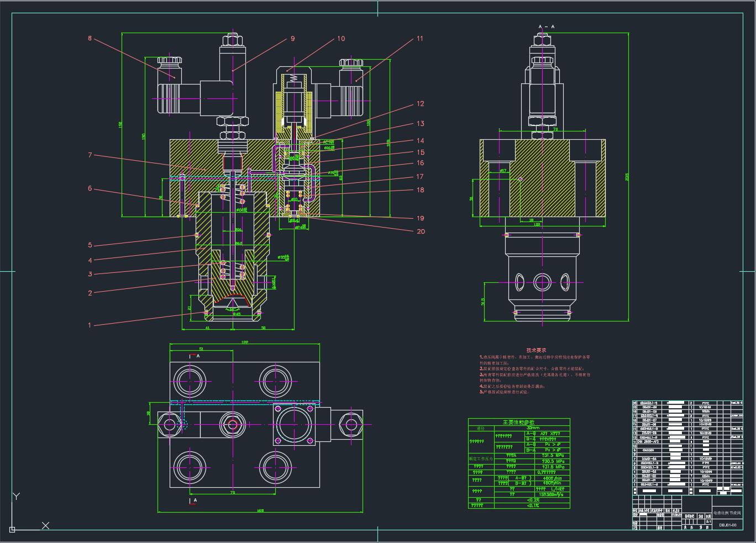Click the 2:1 scale cell in title block
Viewport: 756px width, 543px height.
point(708,521)
